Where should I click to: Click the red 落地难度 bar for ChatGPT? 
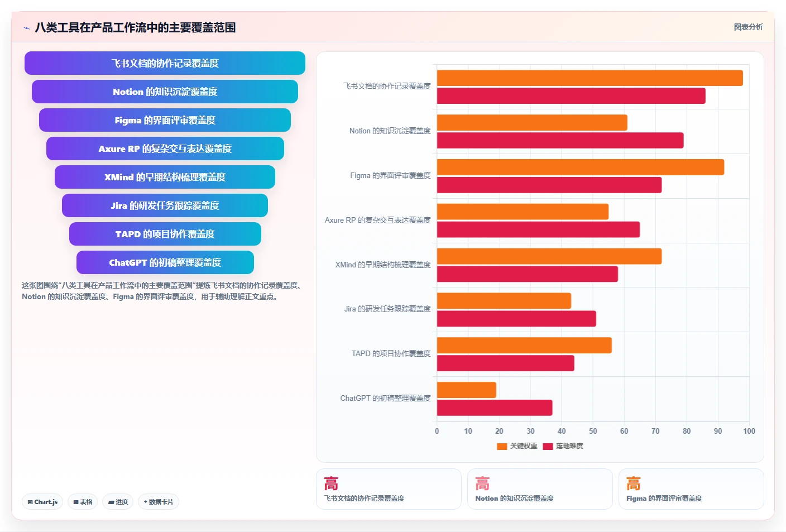pos(495,408)
